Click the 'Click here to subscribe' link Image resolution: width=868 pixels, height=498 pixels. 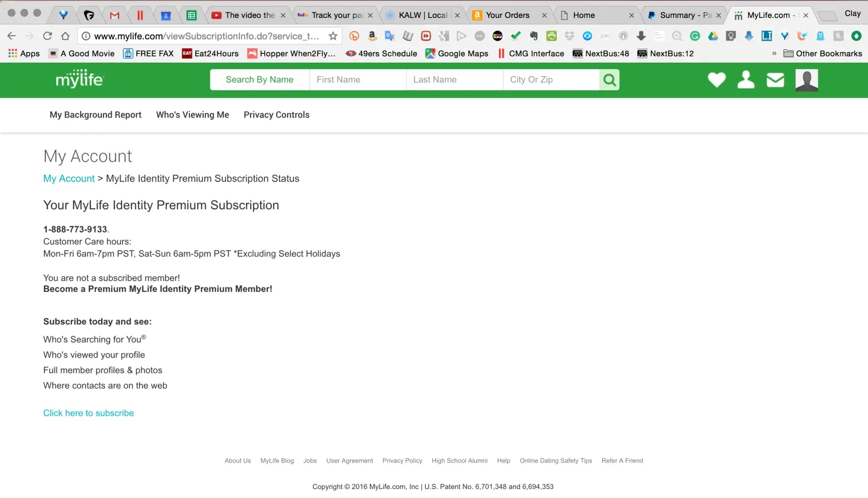[x=89, y=413]
